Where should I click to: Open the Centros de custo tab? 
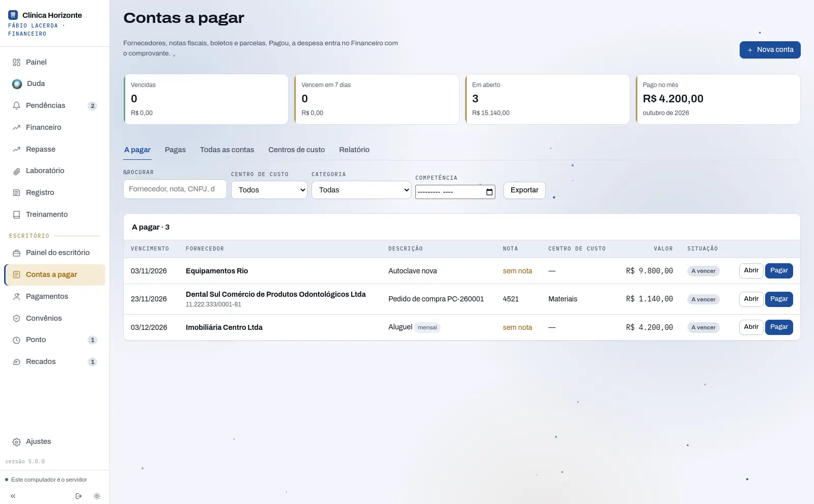click(x=297, y=150)
